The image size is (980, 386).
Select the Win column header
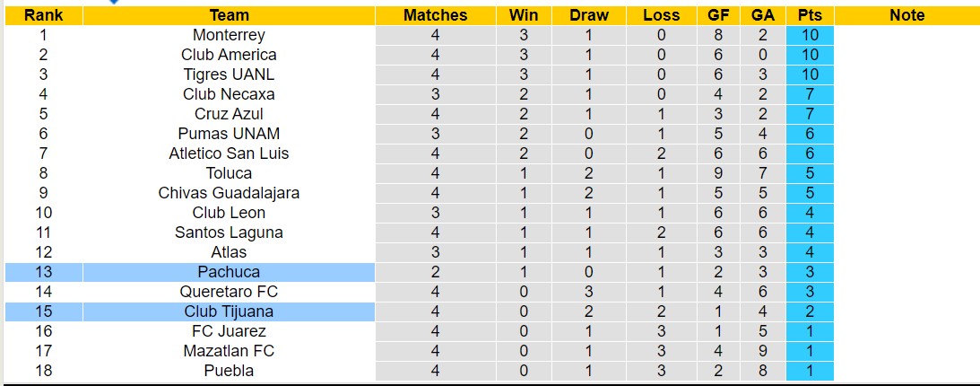[524, 15]
